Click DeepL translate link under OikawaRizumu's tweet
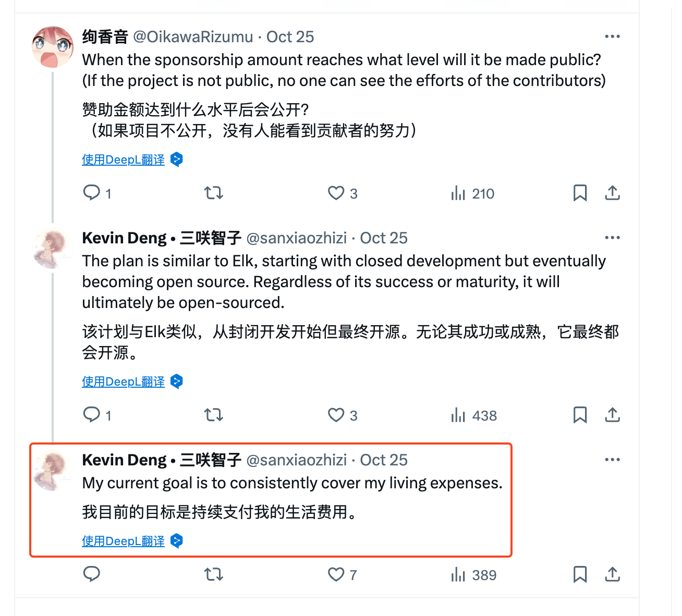Screen dimensions: 682x616 point(124,159)
